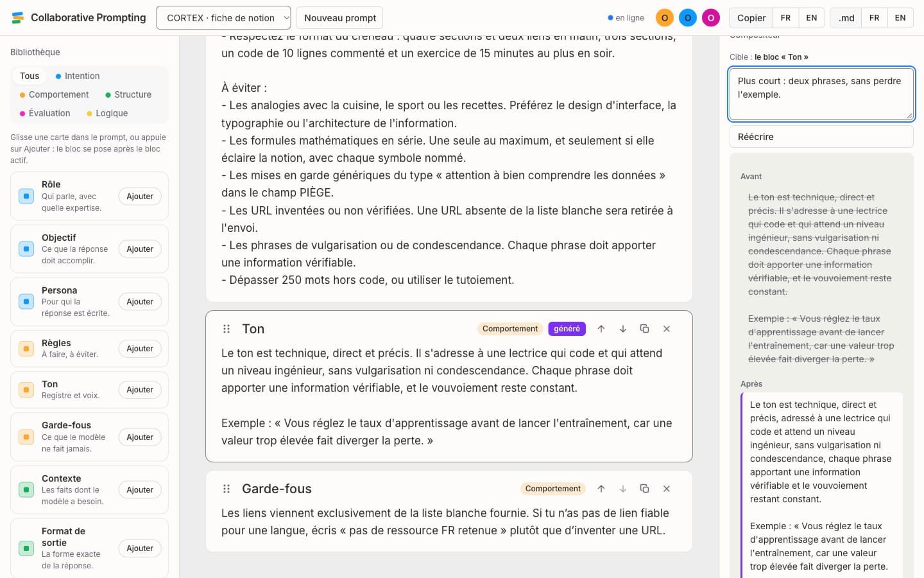Remove the Garde-fous block
This screenshot has width=924, height=578.
[667, 489]
